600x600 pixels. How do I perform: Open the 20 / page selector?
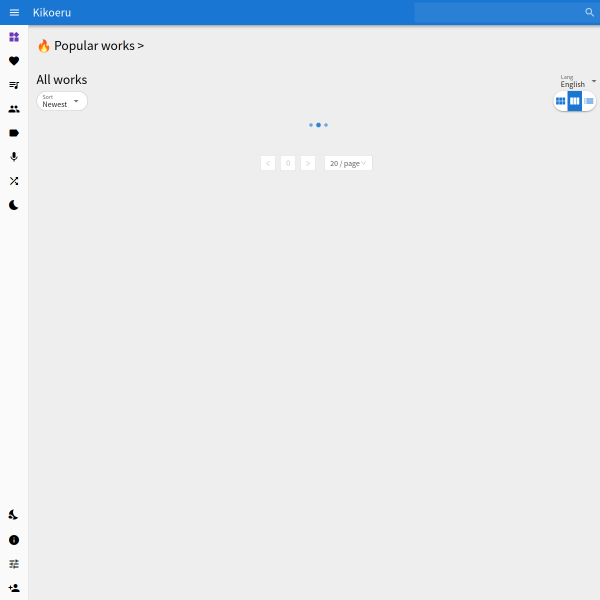[348, 163]
